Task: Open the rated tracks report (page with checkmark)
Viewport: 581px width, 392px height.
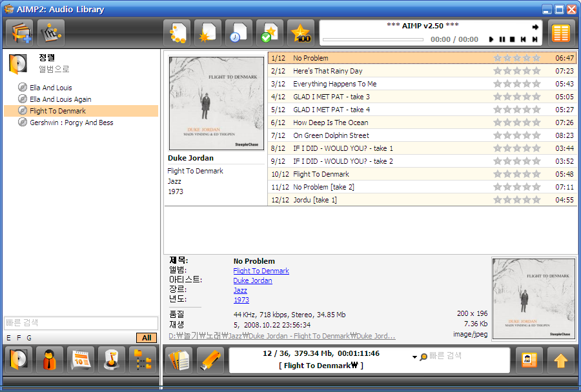Action: (x=270, y=33)
